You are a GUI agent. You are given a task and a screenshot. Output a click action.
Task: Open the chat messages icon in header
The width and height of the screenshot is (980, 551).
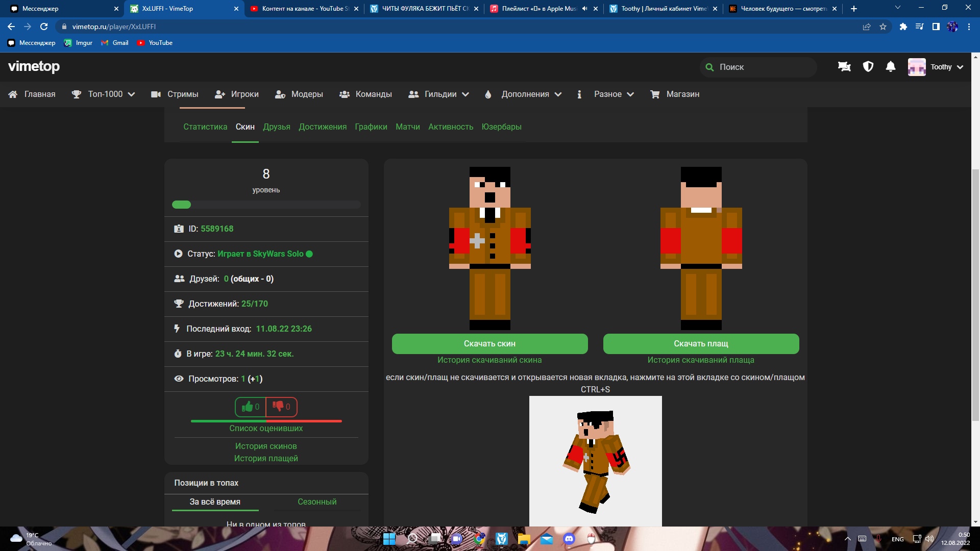pos(844,67)
